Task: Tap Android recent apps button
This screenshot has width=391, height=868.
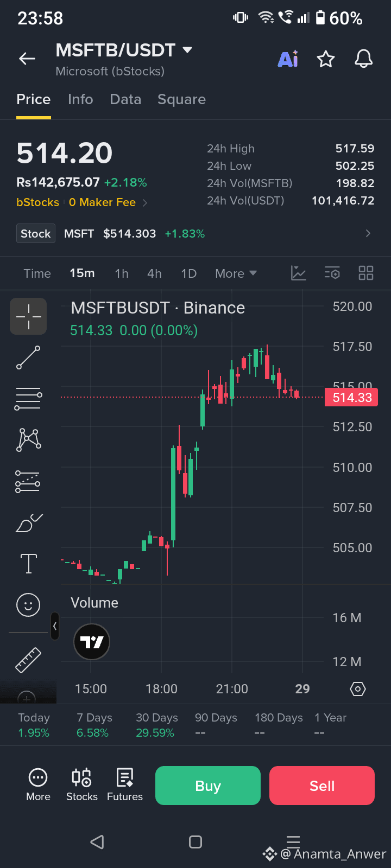Action: tap(293, 842)
